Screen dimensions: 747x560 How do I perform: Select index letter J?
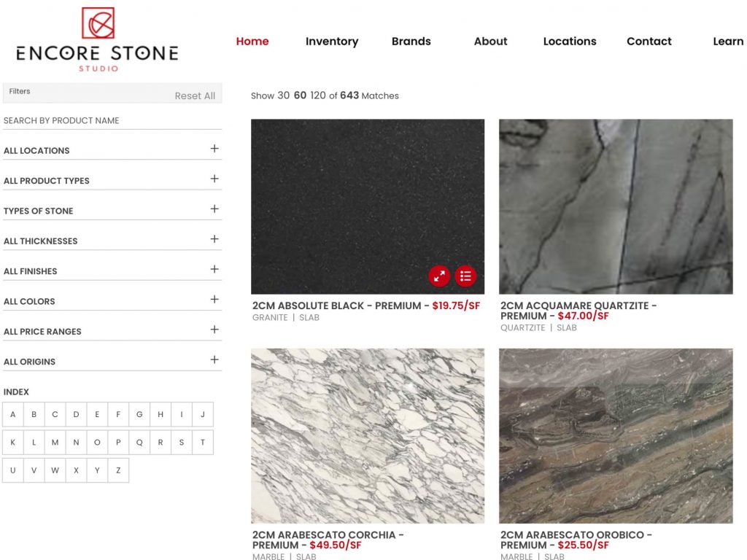pos(203,414)
